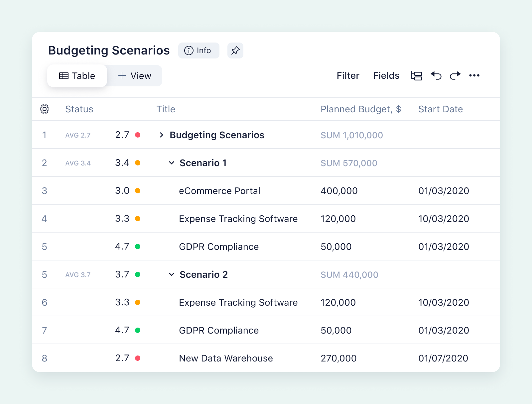Click the Status column header
Image resolution: width=532 pixels, height=404 pixels.
coord(79,109)
